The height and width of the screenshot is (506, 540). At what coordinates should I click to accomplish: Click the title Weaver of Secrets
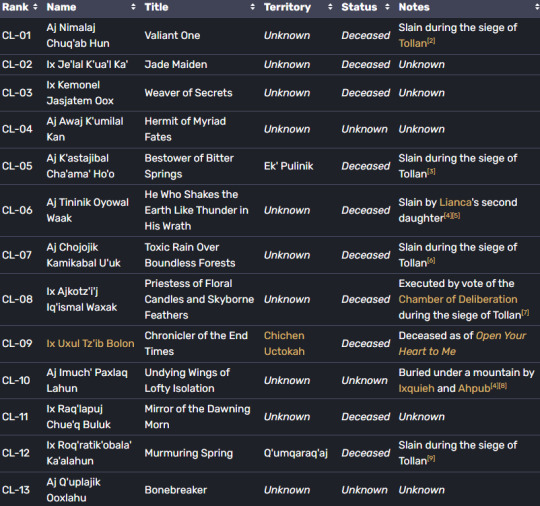pos(188,93)
